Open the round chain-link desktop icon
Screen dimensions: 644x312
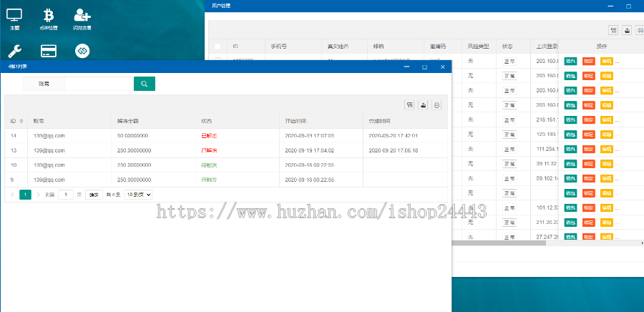82,51
